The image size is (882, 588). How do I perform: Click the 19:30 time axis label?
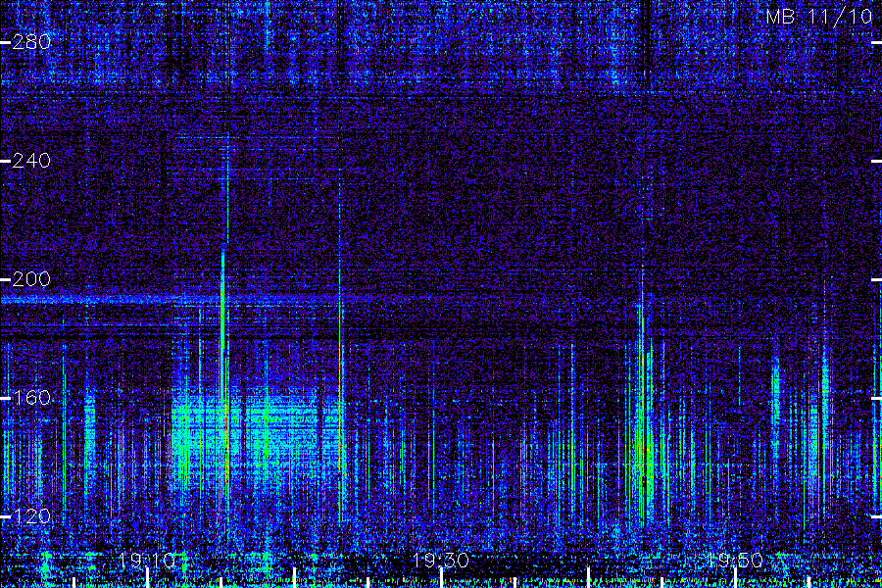[x=441, y=561]
